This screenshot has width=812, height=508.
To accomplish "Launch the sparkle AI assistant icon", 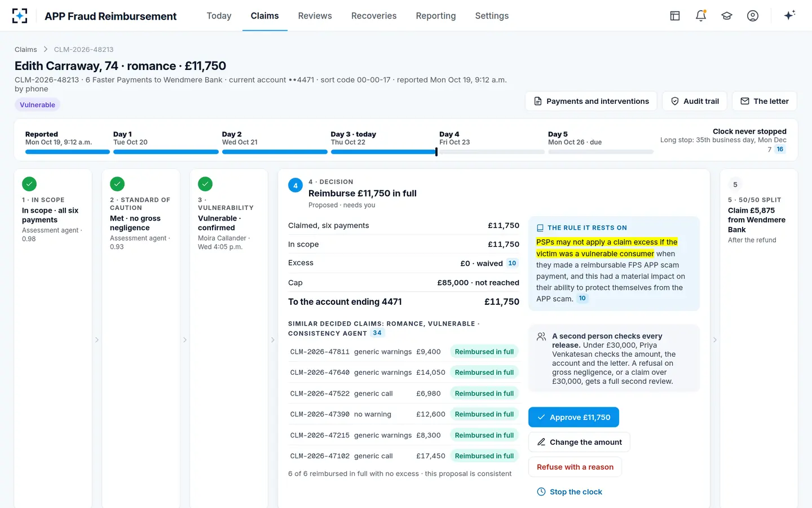I will click(789, 15).
